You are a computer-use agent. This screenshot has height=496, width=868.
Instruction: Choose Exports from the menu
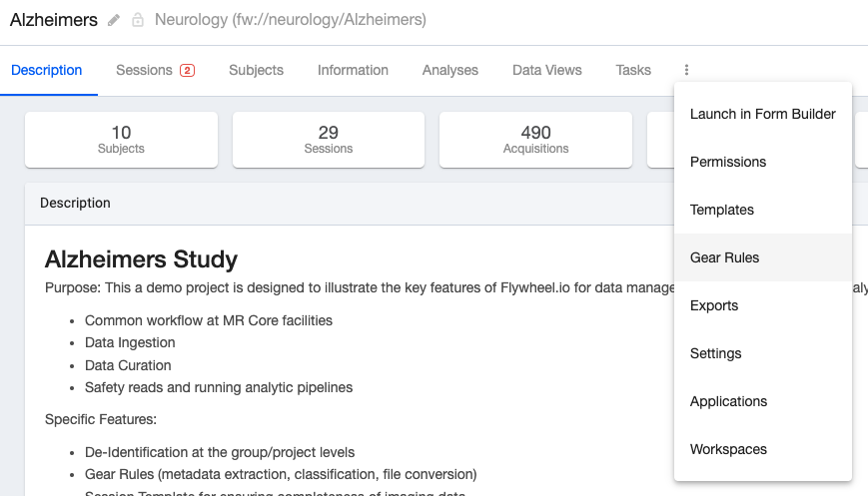pos(763,305)
